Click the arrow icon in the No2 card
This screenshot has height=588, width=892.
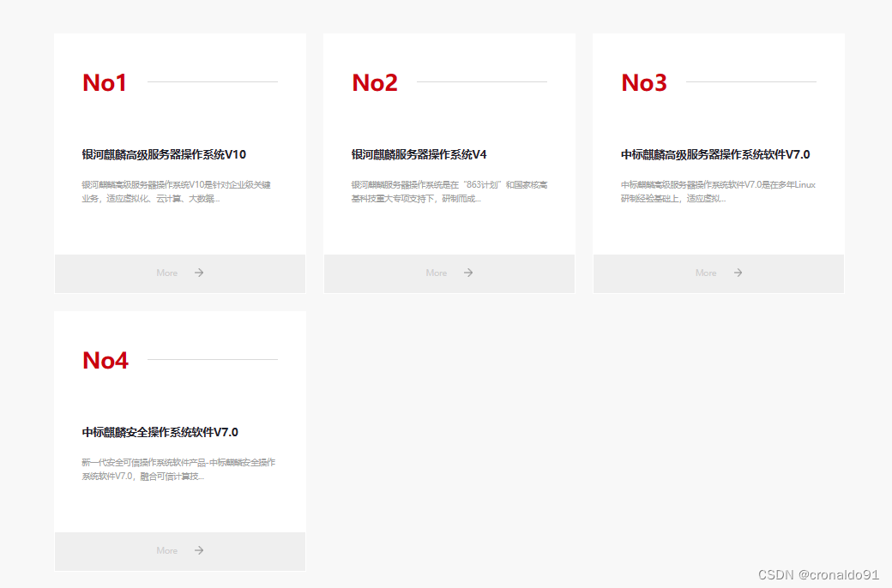coord(468,273)
